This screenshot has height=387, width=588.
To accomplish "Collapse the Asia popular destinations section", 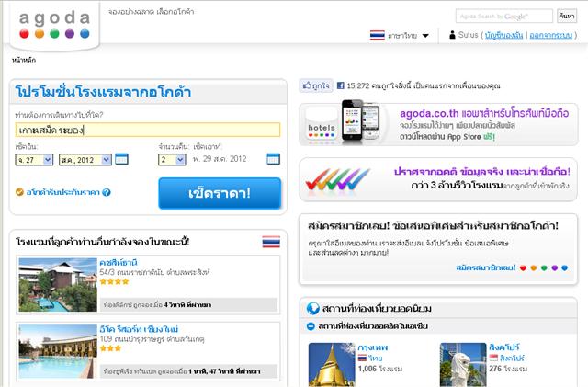I will [311, 326].
